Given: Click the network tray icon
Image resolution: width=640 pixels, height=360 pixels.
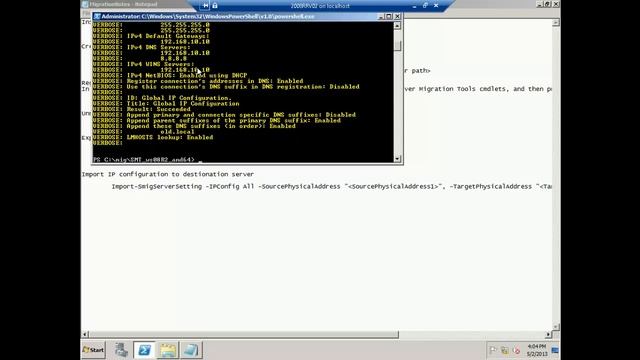Looking at the screenshot, I should 505,350.
